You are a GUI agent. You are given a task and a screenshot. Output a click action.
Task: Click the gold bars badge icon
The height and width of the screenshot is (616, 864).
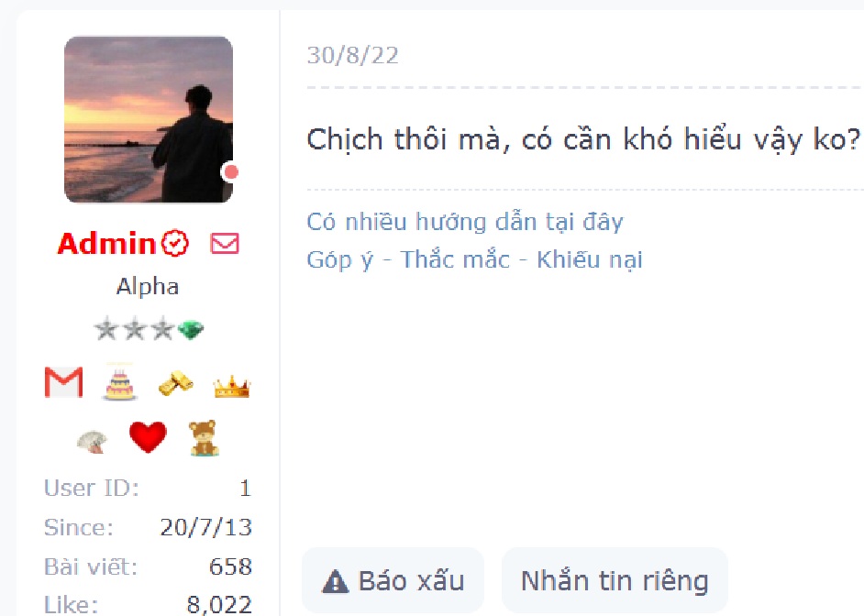click(176, 383)
